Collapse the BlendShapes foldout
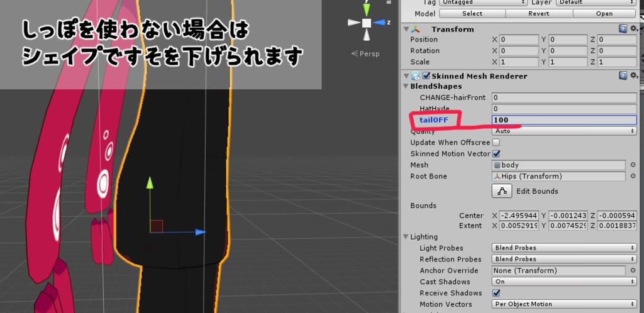This screenshot has height=313, width=644. (406, 86)
